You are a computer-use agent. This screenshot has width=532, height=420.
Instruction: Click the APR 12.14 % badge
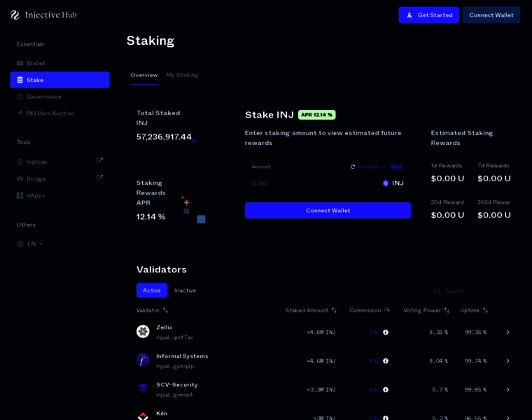317,115
